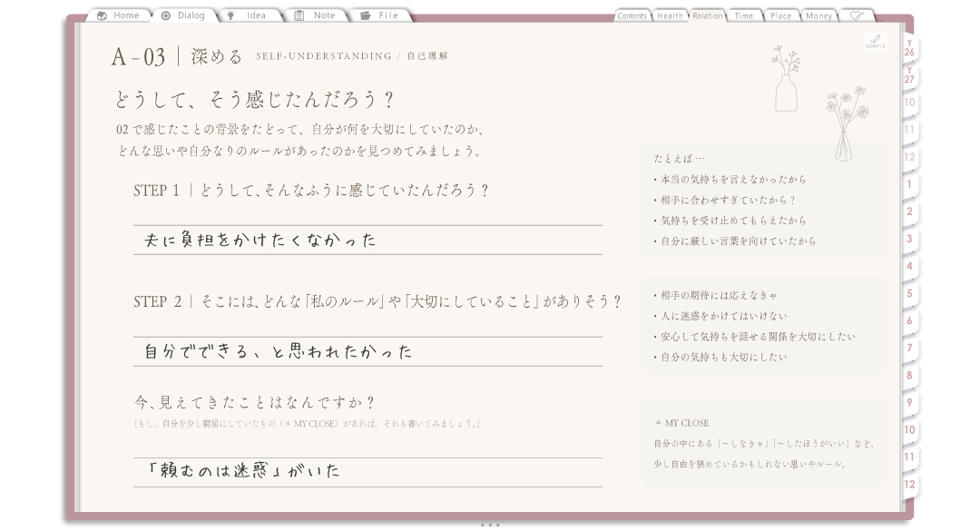Switch to the Health tab
The image size is (980, 531).
pyautogui.click(x=670, y=15)
